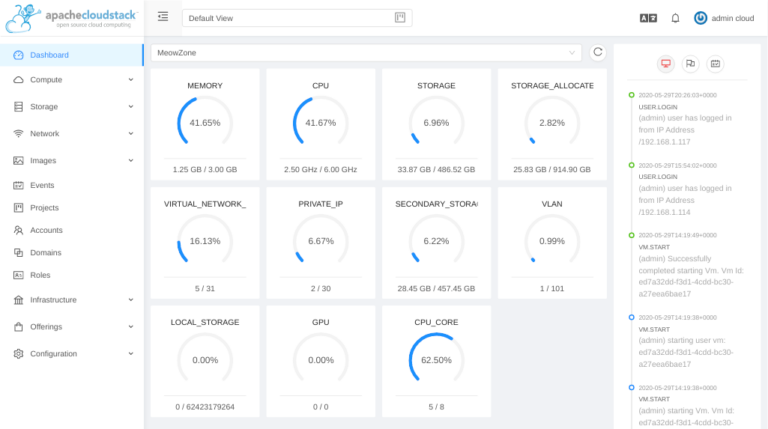This screenshot has width=768, height=429.
Task: Click the USER.LOGIN event from 192.168.1.117
Action: coord(687,119)
